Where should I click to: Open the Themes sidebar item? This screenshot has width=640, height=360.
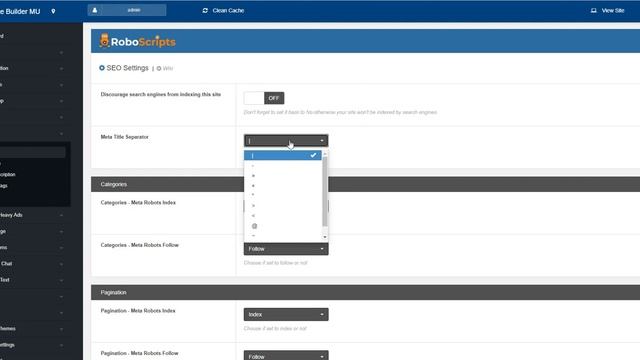click(x=8, y=329)
